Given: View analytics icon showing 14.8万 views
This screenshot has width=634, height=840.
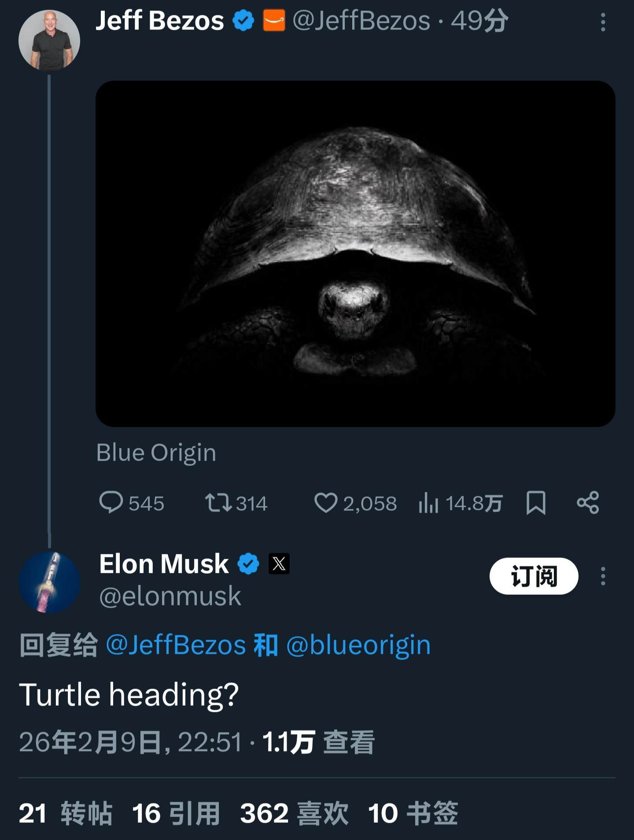Looking at the screenshot, I should [429, 503].
